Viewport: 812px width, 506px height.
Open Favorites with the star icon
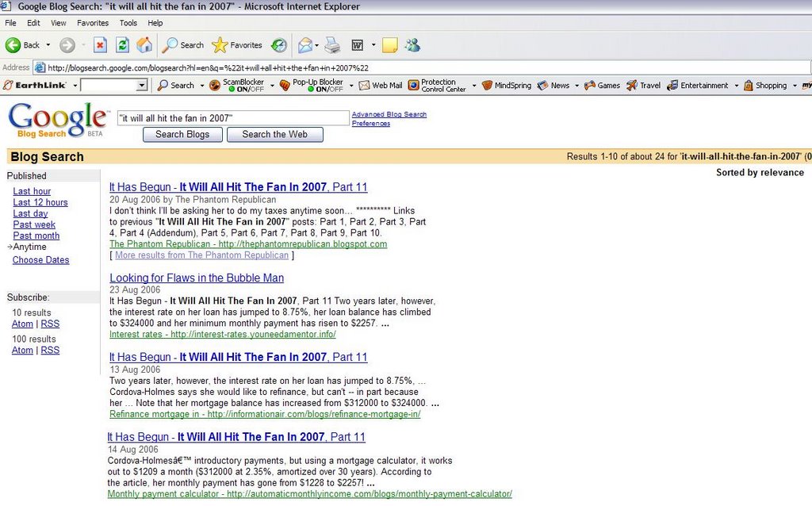220,45
